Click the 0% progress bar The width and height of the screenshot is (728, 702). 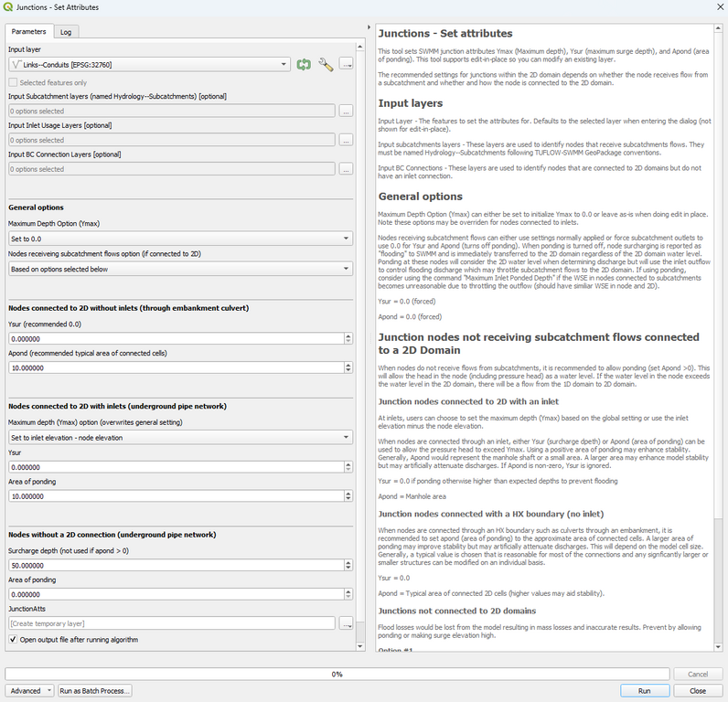pyautogui.click(x=337, y=674)
